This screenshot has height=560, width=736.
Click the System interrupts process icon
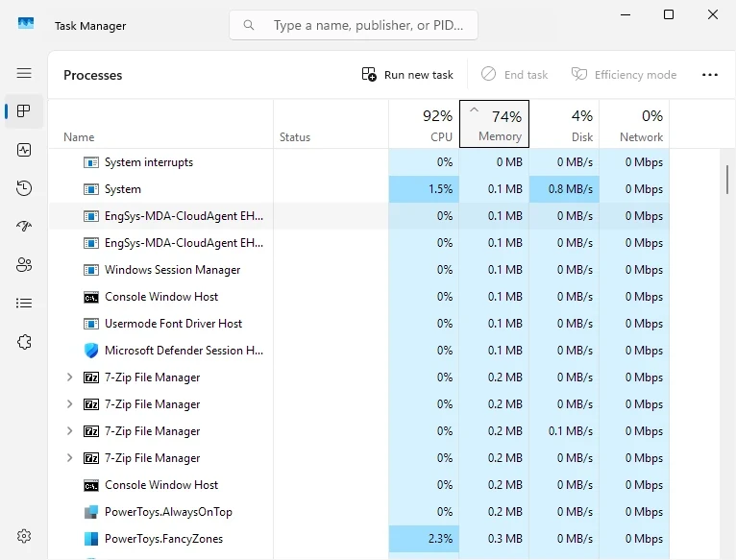[91, 162]
